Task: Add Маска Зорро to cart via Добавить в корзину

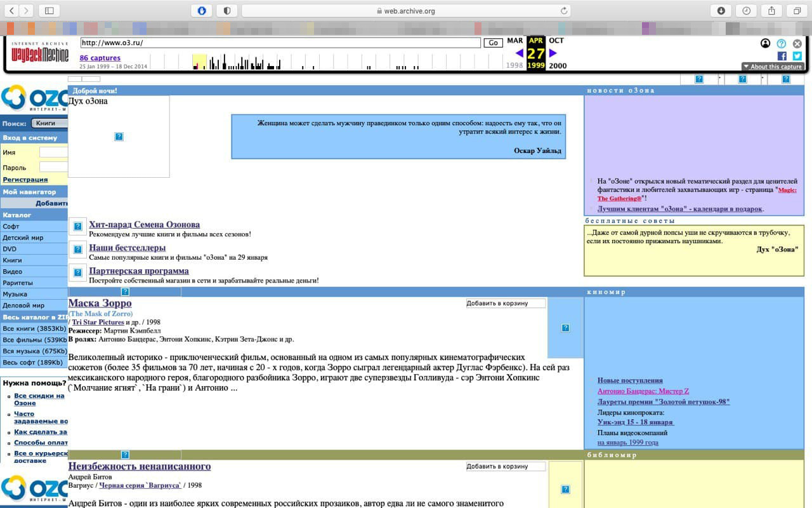Action: (506, 304)
